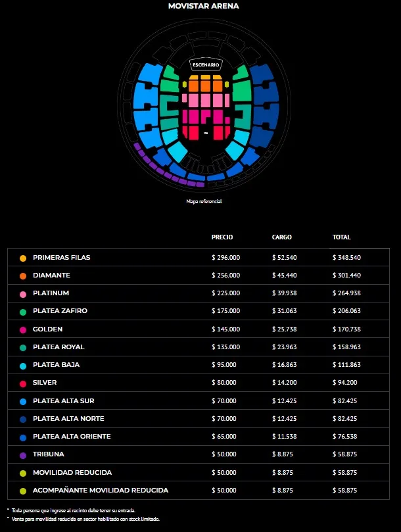Image resolution: width=401 pixels, height=532 pixels.
Task: Click the Movistar Arena title
Action: point(204,6)
